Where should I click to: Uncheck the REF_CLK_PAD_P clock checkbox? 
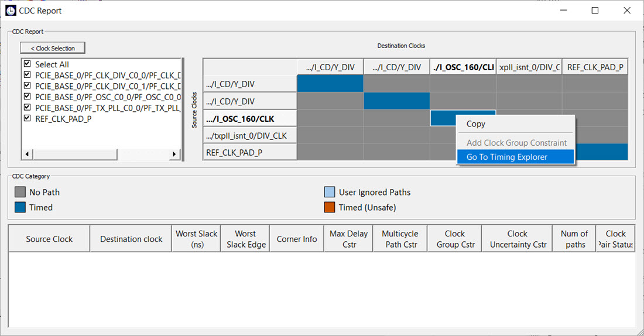point(27,119)
